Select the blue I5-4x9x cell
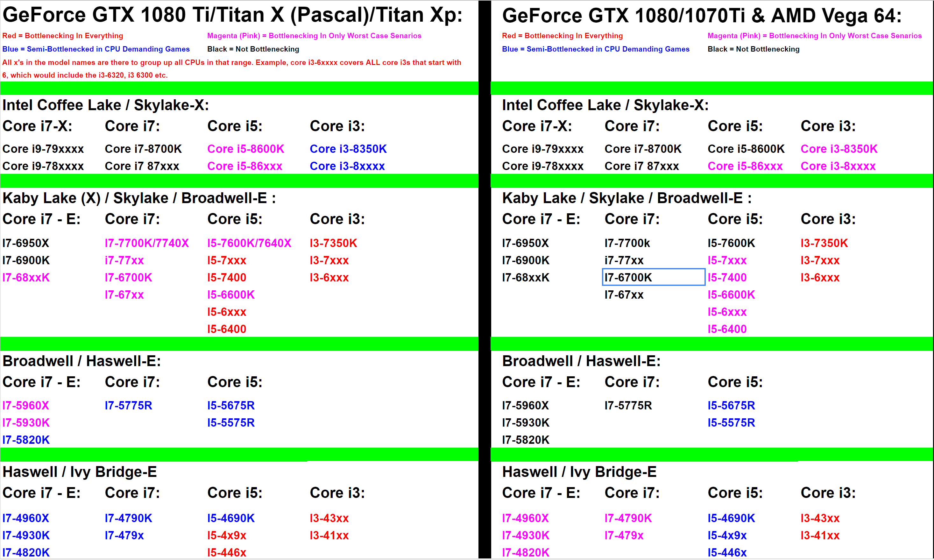This screenshot has height=560, width=934. click(x=727, y=535)
